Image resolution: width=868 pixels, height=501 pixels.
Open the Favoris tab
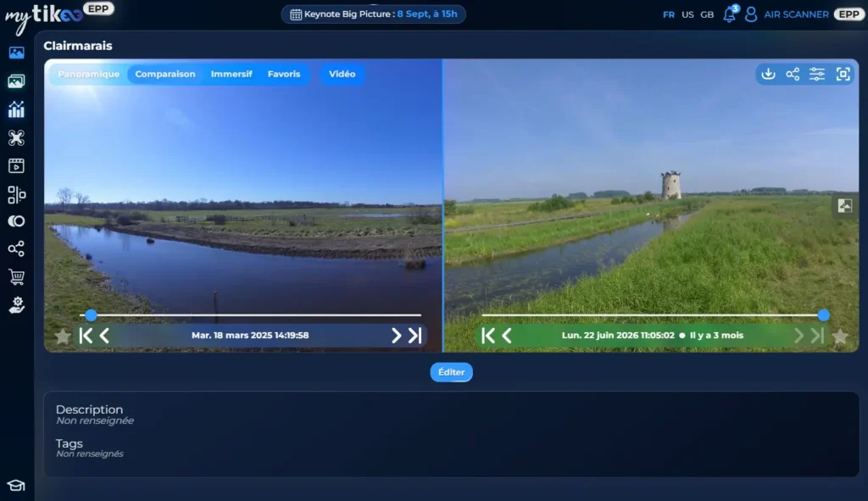[284, 75]
